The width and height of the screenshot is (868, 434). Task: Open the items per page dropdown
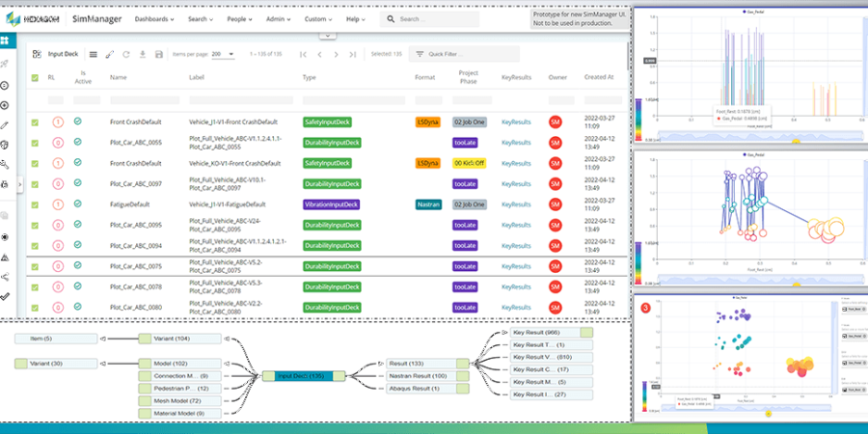pyautogui.click(x=223, y=54)
